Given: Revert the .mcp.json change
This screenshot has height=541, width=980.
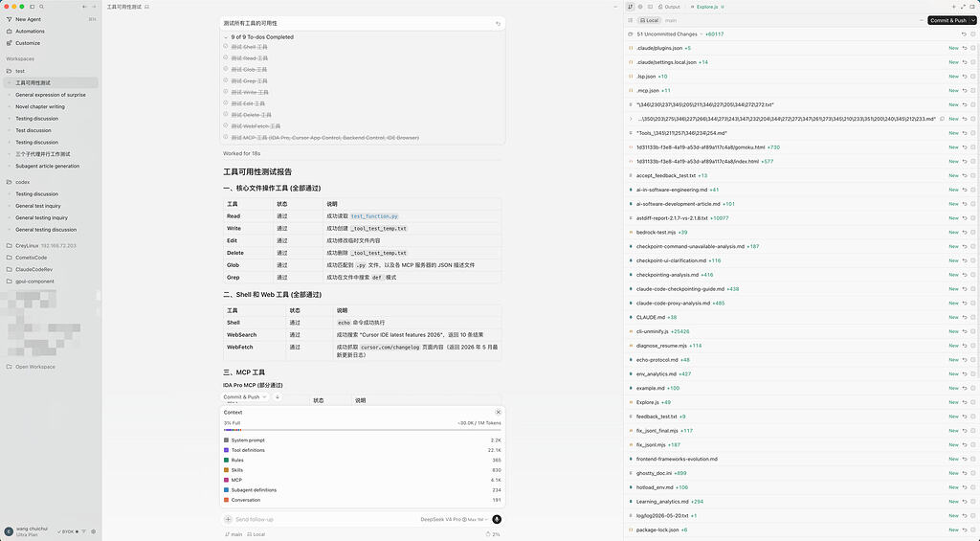Looking at the screenshot, I should (965, 91).
